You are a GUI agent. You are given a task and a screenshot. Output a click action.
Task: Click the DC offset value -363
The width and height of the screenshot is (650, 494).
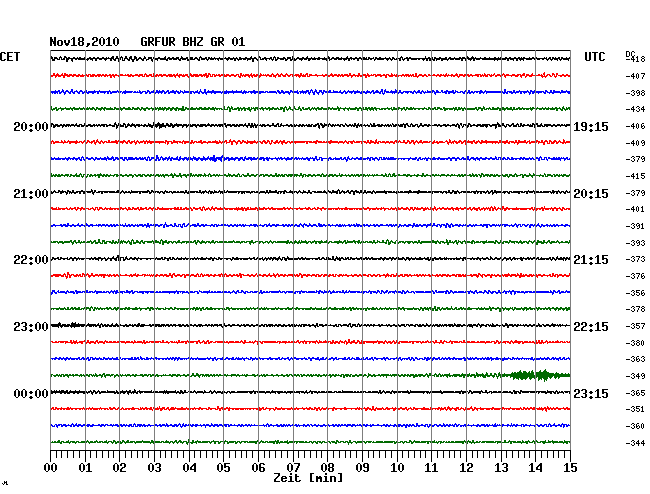[x=635, y=359]
